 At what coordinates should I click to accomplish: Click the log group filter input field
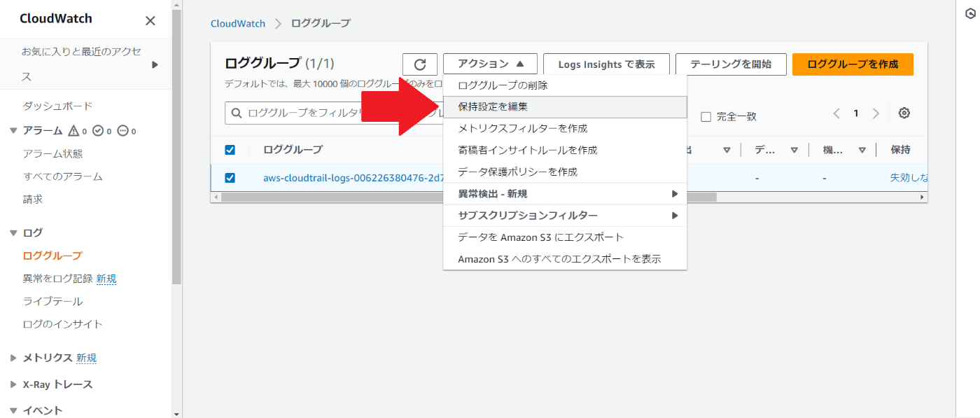point(334,113)
